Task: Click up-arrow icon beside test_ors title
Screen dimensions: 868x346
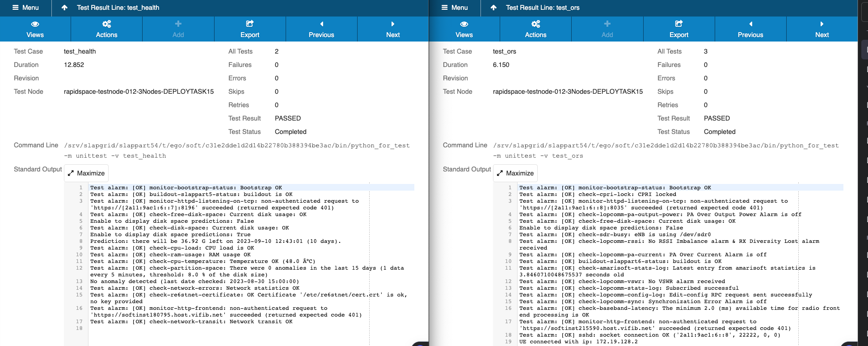Action: tap(493, 8)
